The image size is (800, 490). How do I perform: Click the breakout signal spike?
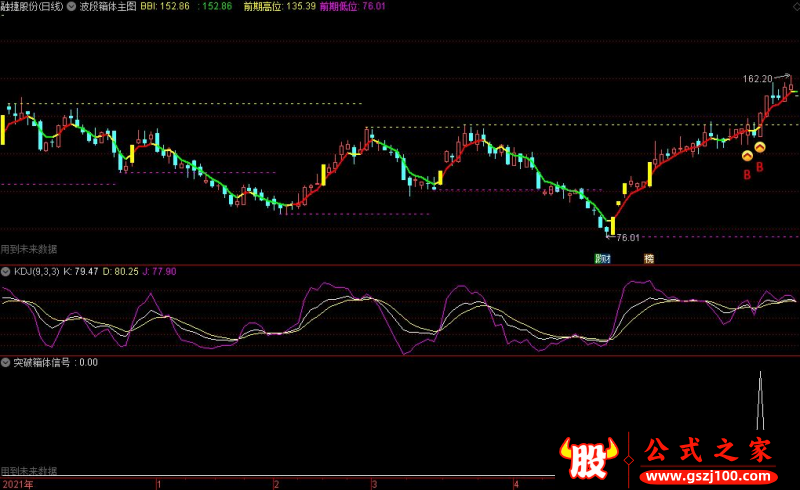click(x=760, y=401)
